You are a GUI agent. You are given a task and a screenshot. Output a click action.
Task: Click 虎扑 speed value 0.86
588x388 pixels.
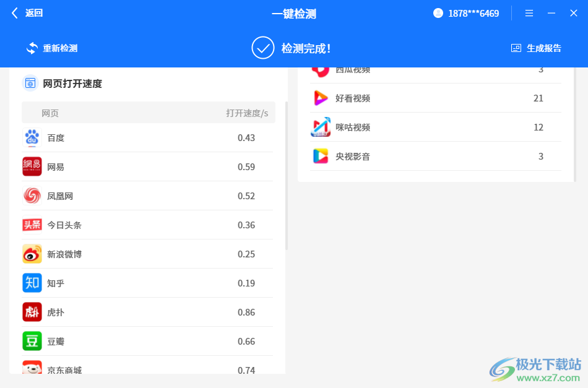click(246, 313)
